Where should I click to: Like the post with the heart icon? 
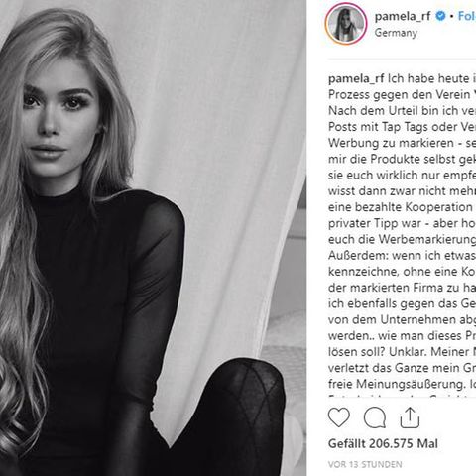pyautogui.click(x=339, y=417)
